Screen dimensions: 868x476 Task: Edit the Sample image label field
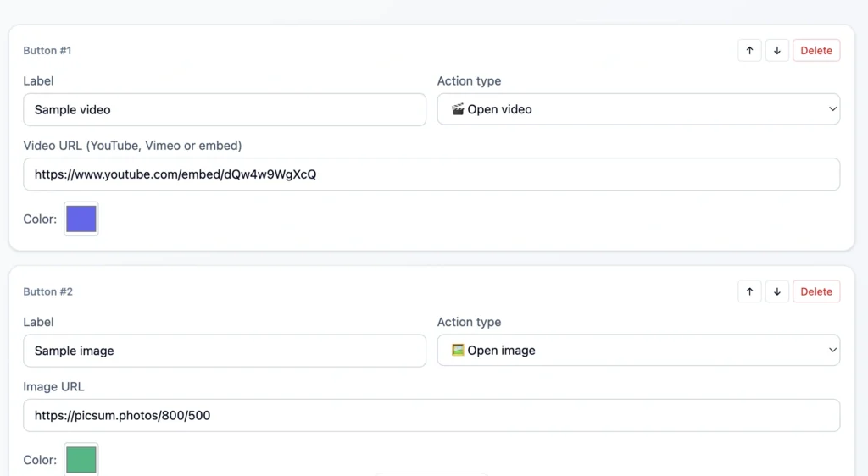point(225,351)
